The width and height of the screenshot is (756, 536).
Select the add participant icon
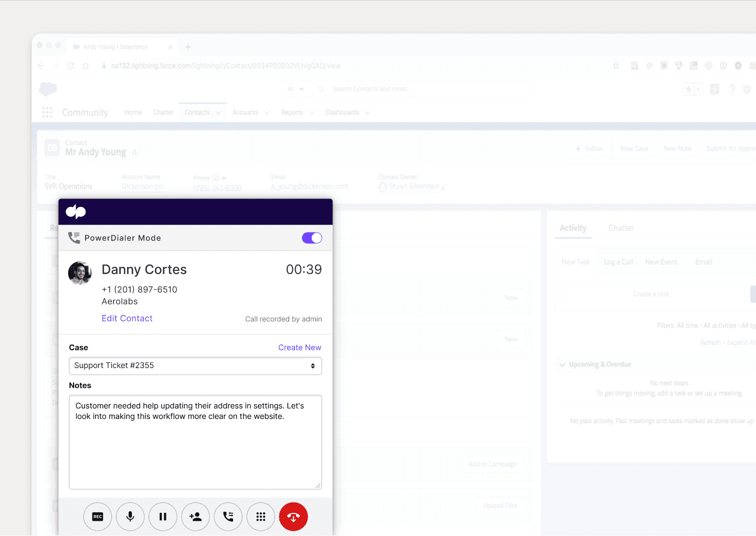tap(195, 517)
